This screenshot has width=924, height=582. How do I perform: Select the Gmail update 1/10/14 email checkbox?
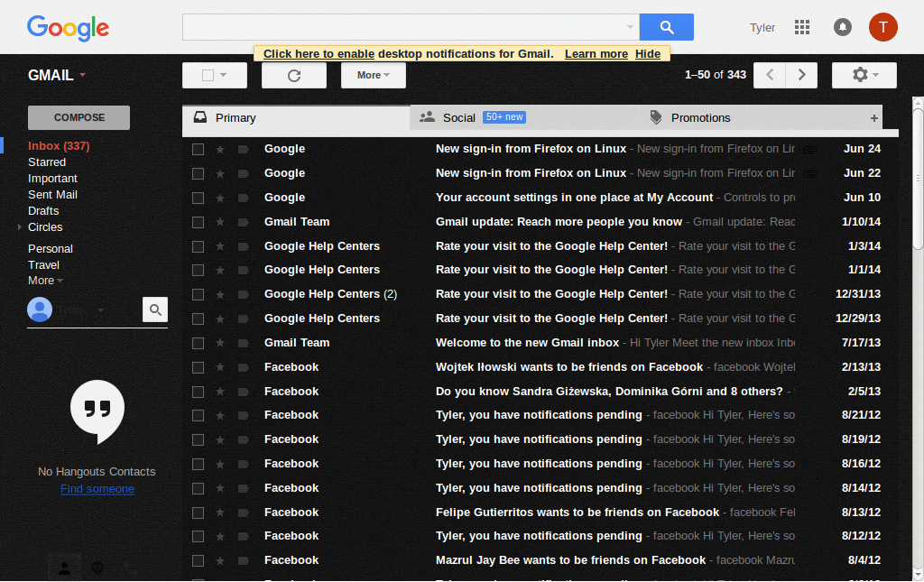pyautogui.click(x=198, y=223)
